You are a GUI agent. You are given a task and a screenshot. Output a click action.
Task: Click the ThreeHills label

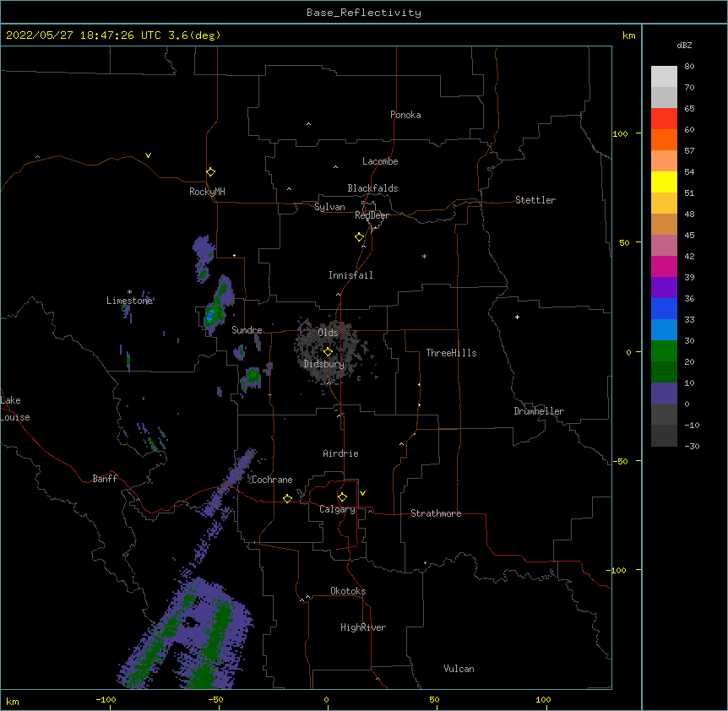coord(451,353)
